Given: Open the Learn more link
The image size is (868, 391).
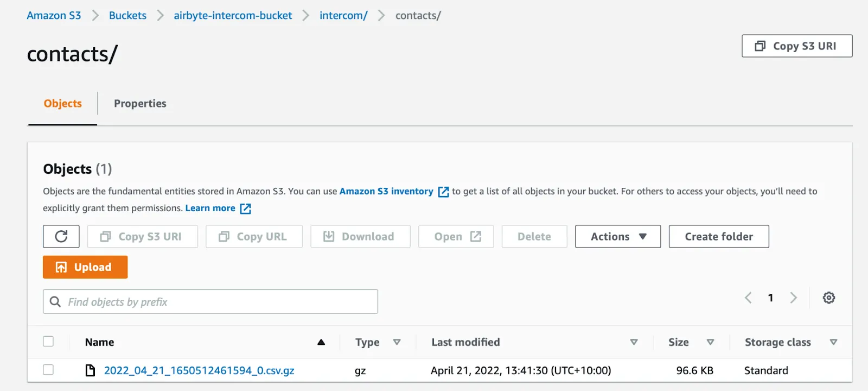Looking at the screenshot, I should tap(210, 208).
